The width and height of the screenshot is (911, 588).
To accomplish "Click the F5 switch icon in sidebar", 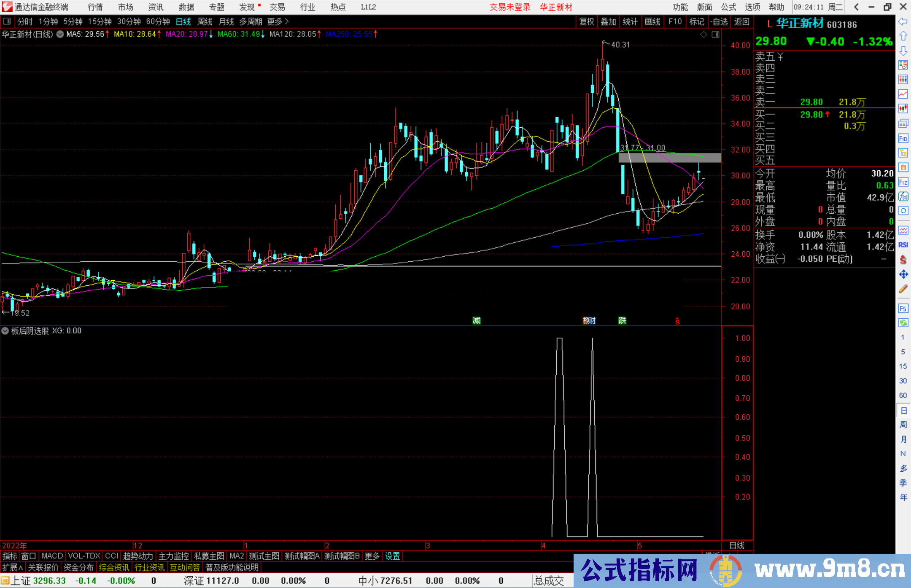I will click(x=903, y=309).
